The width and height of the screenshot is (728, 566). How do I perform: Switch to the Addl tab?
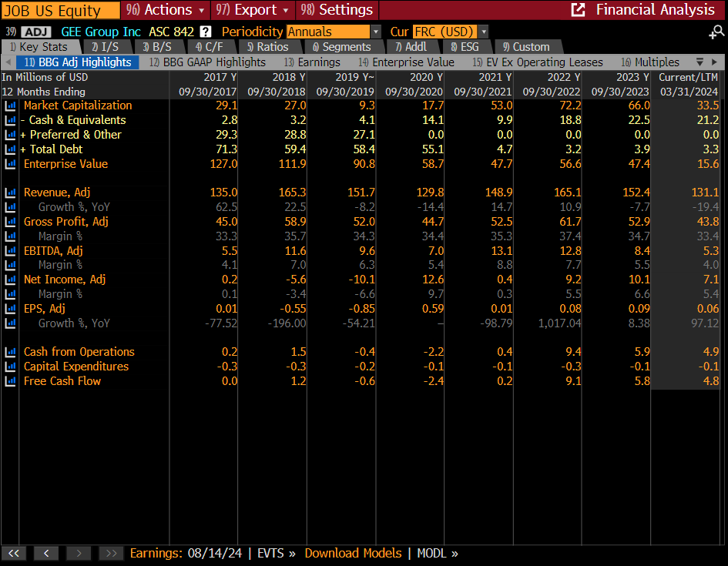pos(411,47)
